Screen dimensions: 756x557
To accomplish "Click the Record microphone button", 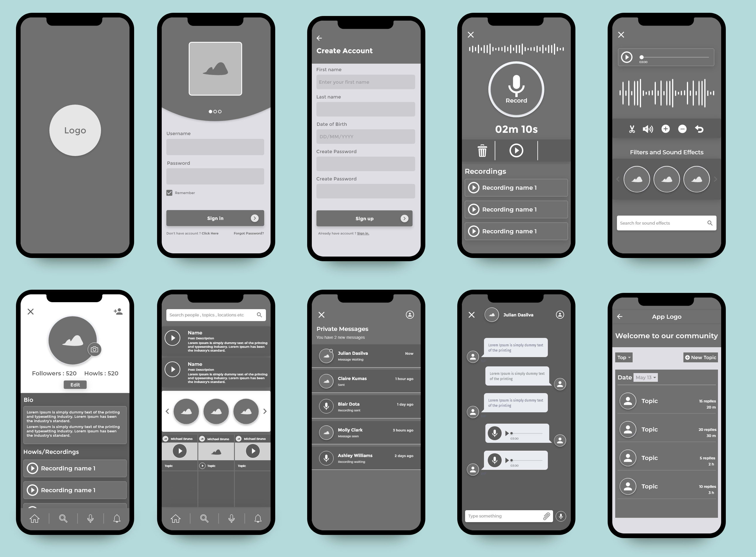I will [x=515, y=89].
